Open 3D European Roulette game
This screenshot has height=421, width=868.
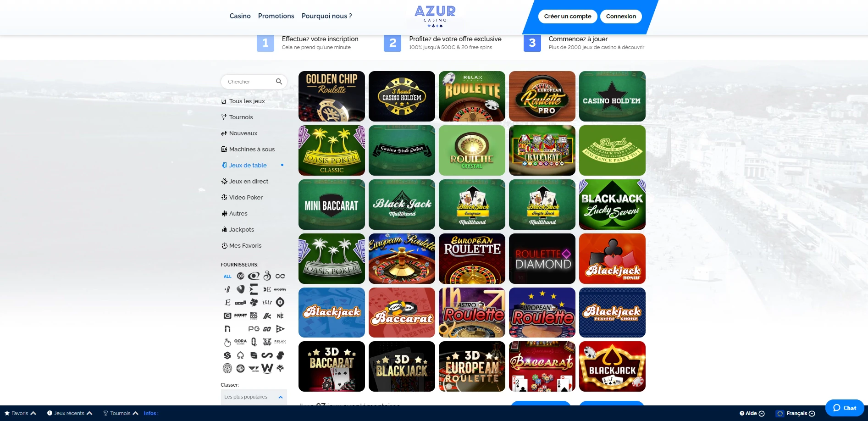click(472, 366)
